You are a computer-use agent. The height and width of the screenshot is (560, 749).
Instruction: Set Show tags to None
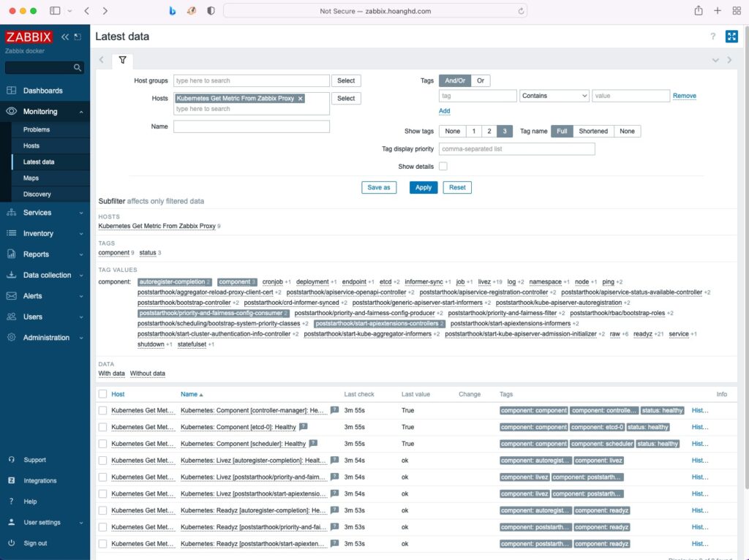[x=452, y=132]
